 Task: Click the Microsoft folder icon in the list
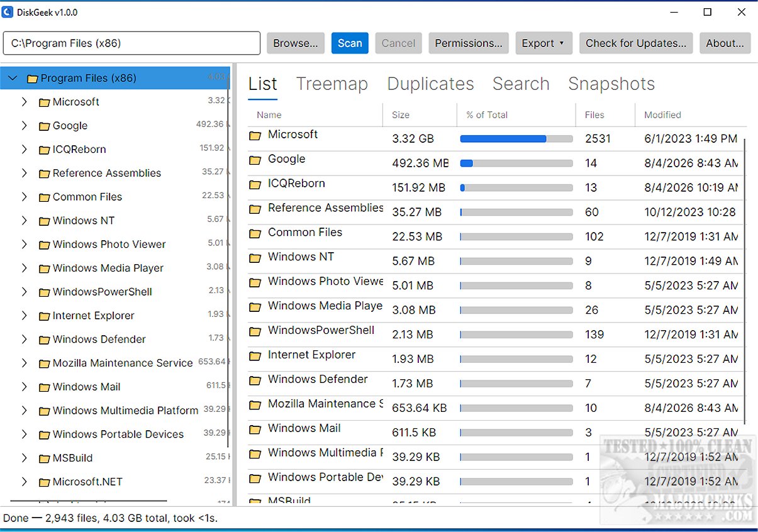255,136
